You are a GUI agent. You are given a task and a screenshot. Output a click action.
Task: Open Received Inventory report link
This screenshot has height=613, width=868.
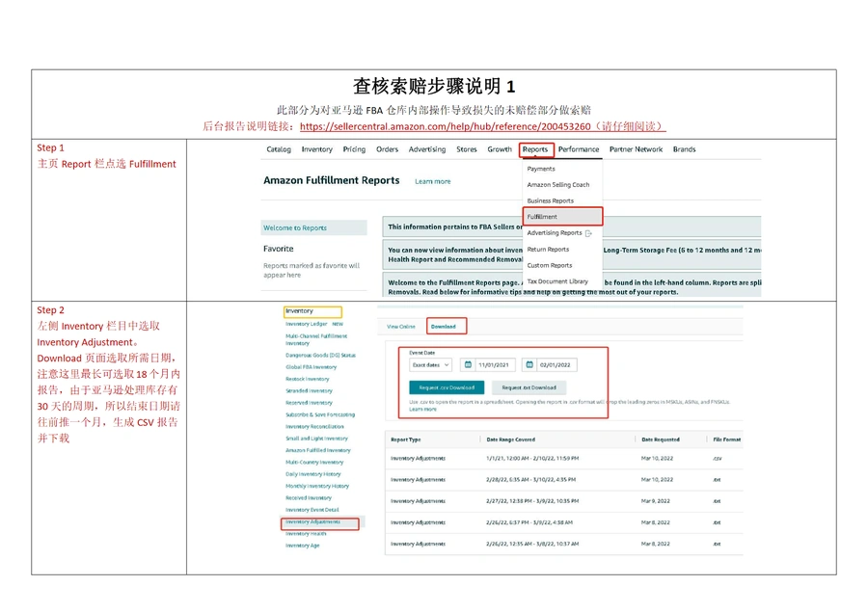click(x=309, y=498)
